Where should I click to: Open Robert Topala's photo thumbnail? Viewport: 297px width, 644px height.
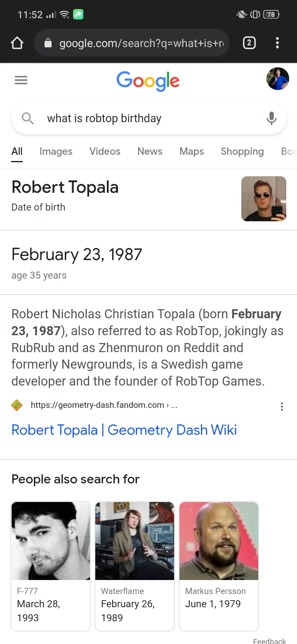pos(264,199)
